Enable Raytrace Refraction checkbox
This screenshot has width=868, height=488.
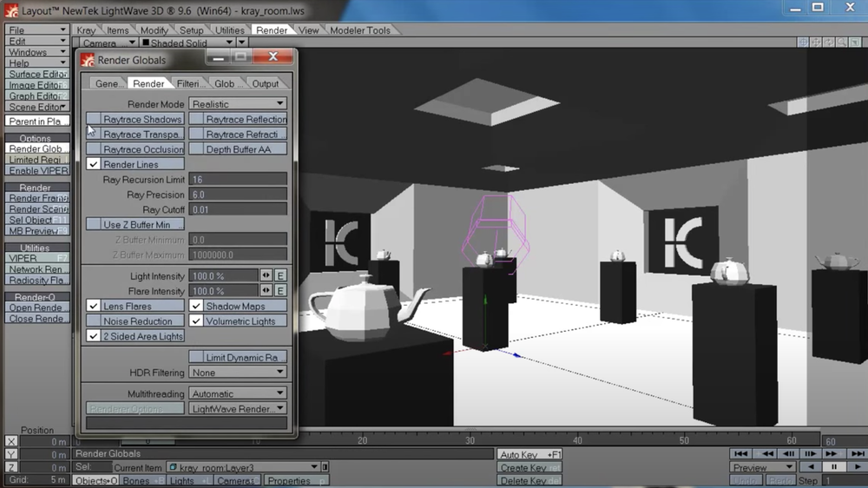[x=196, y=134]
